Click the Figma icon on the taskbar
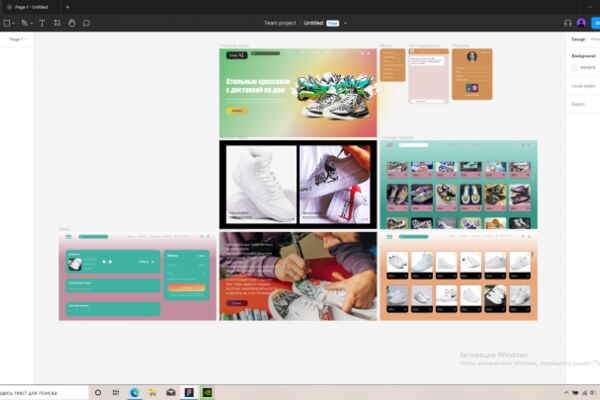The width and height of the screenshot is (600, 400). tap(189, 392)
